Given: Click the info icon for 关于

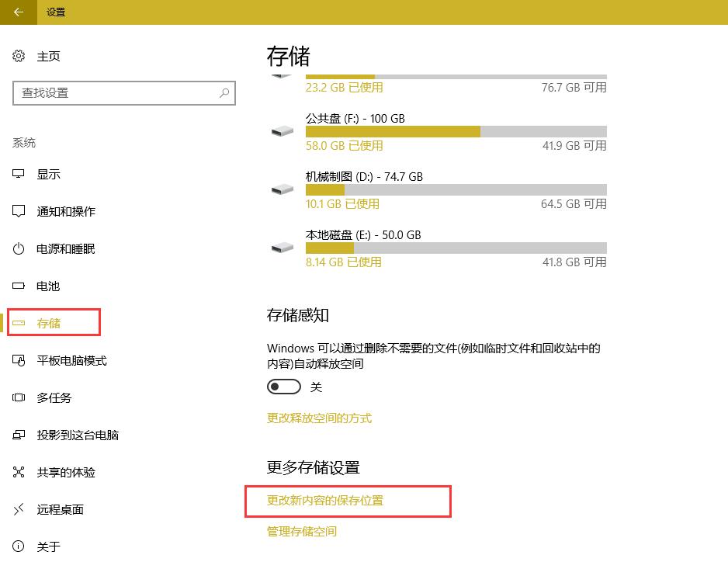Looking at the screenshot, I should (x=19, y=546).
